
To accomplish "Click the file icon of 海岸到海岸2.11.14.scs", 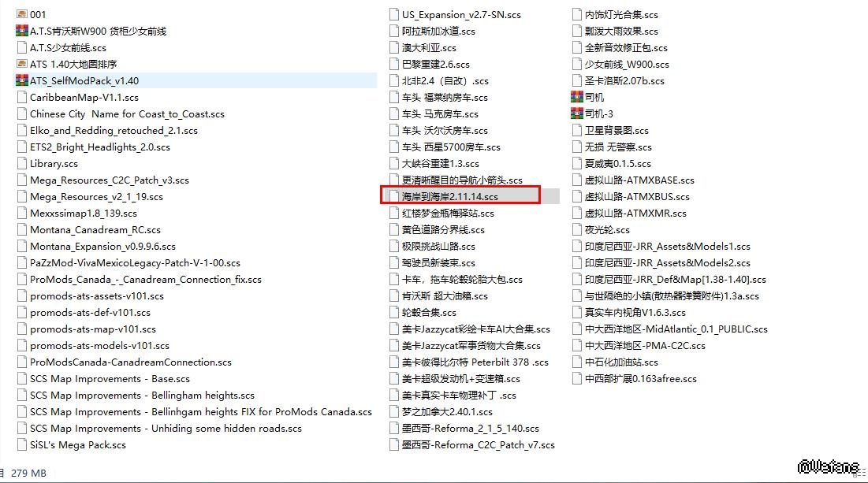I will pos(394,197).
